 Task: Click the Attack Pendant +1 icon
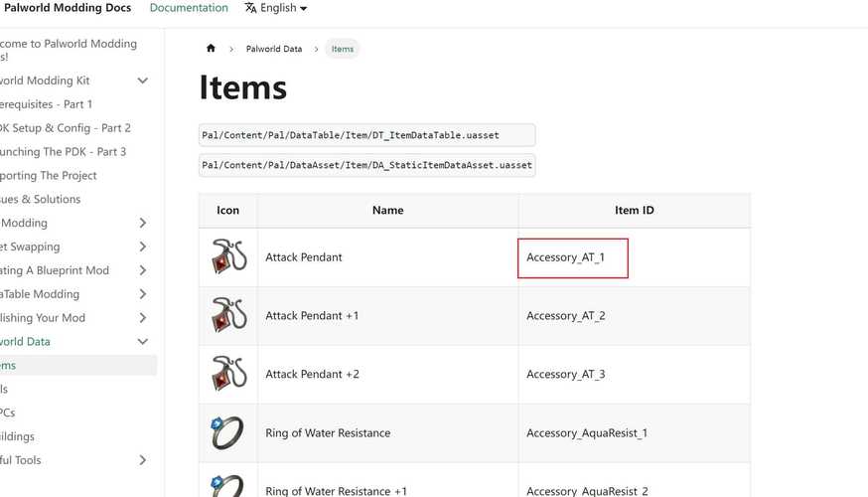pos(227,316)
